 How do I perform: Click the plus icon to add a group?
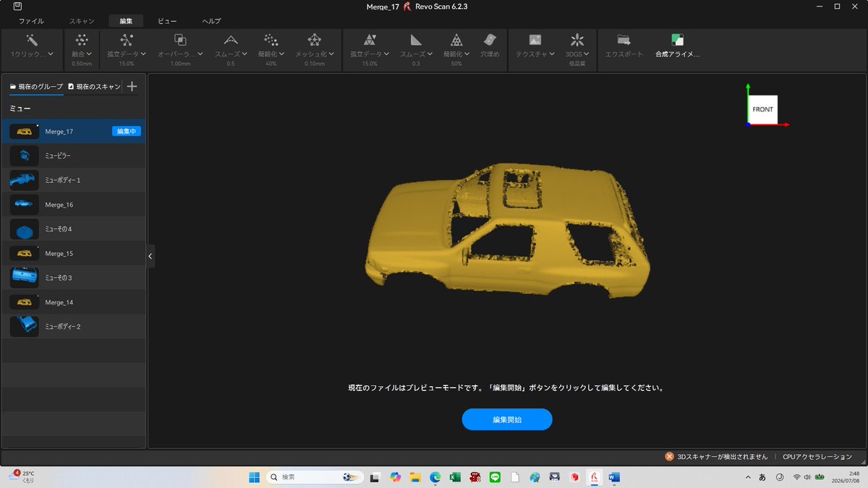click(x=132, y=87)
